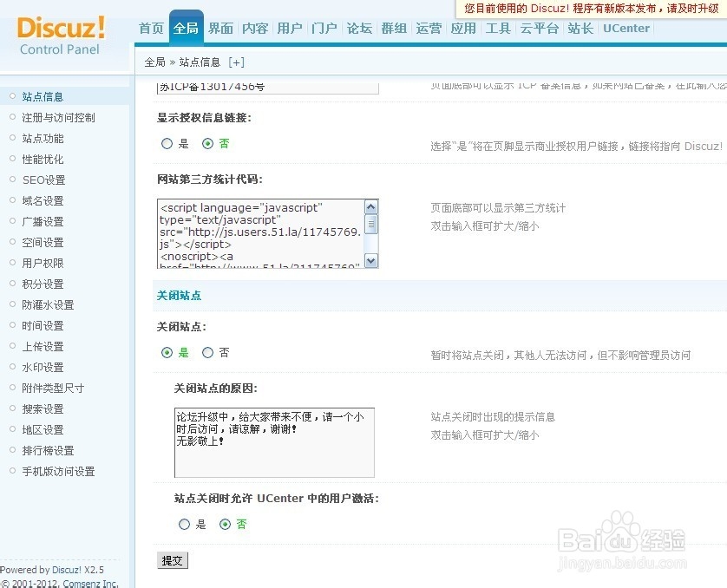Screen dimensions: 727x588
Task: Open the 首页 top navigation tab
Action: pyautogui.click(x=151, y=29)
